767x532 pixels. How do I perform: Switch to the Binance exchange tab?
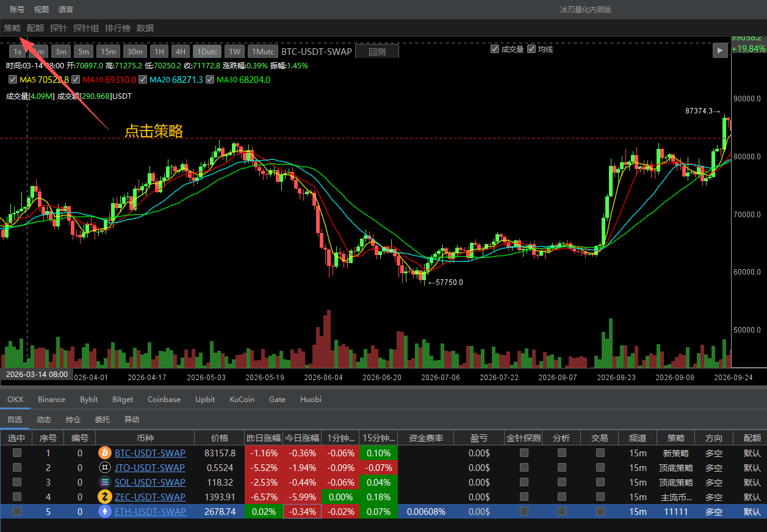(51, 400)
